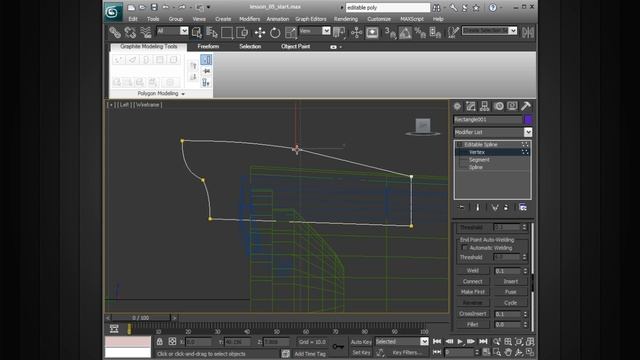The image size is (640, 360).
Task: Enable the Automatic Welding checkbox
Action: [464, 248]
